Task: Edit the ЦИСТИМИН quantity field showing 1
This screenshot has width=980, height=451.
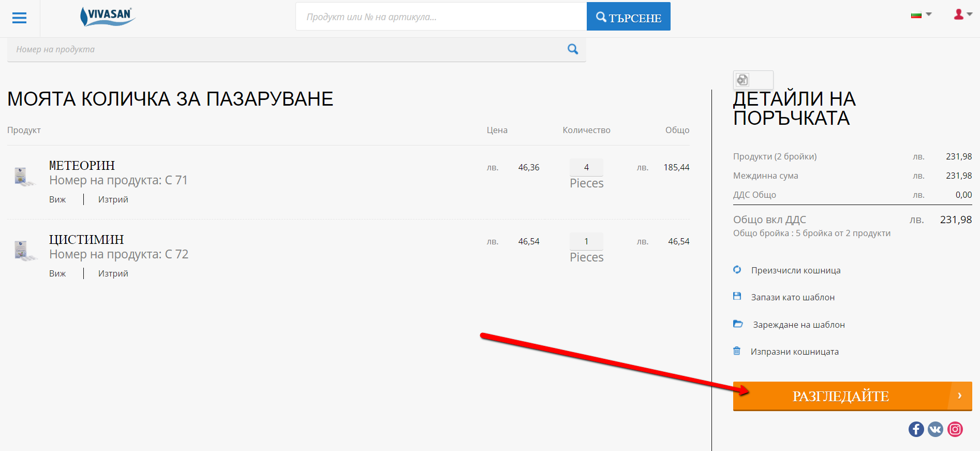Action: point(586,241)
